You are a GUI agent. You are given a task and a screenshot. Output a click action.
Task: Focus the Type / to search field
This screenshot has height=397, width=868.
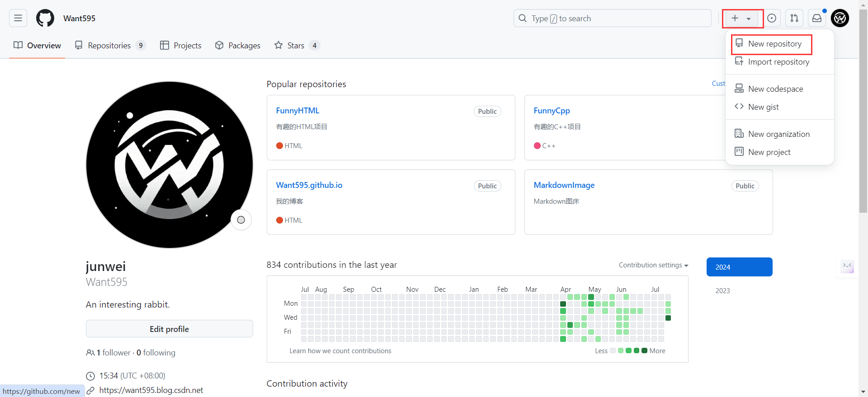(x=613, y=18)
